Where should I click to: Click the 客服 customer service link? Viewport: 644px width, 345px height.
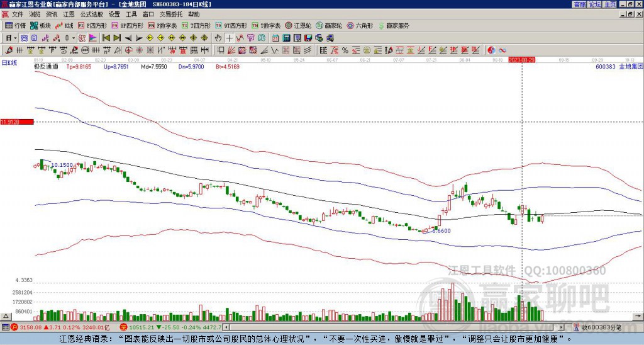[579, 4]
